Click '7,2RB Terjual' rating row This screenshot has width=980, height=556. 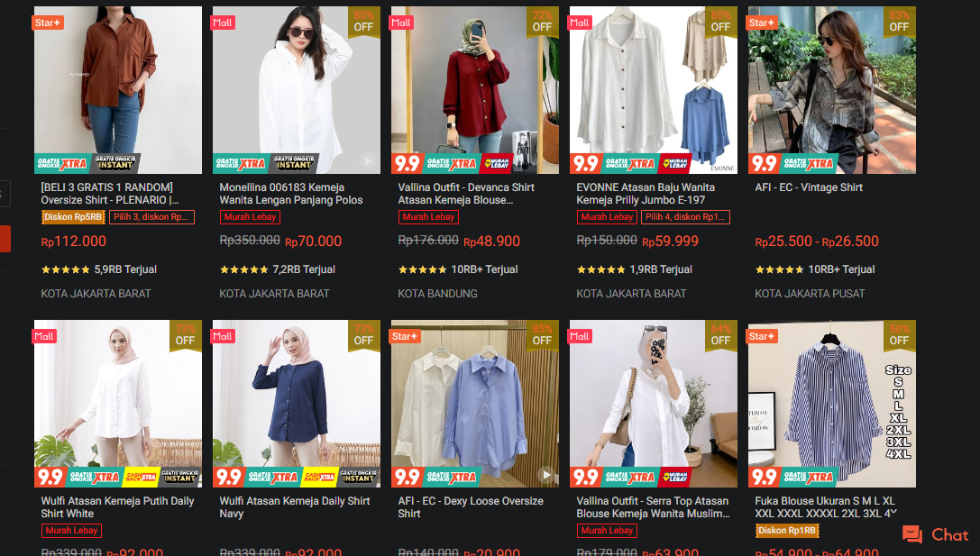click(278, 269)
